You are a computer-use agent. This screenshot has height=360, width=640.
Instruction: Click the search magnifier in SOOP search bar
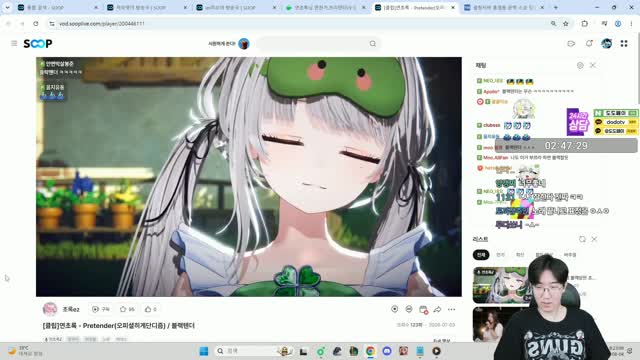click(373, 44)
